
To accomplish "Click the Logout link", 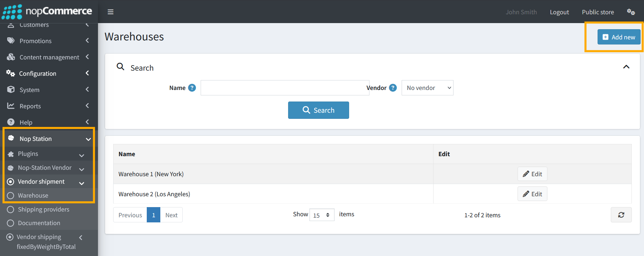I will point(559,12).
